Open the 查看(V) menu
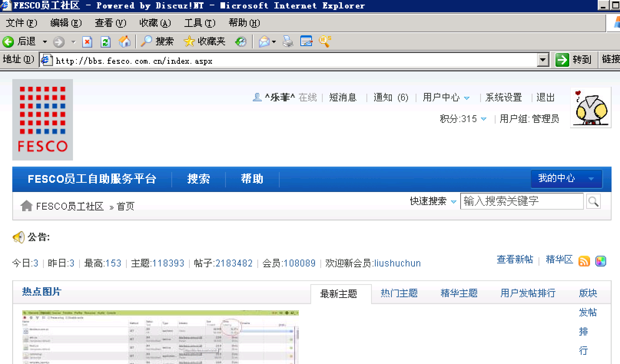The height and width of the screenshot is (364, 620). tap(111, 23)
